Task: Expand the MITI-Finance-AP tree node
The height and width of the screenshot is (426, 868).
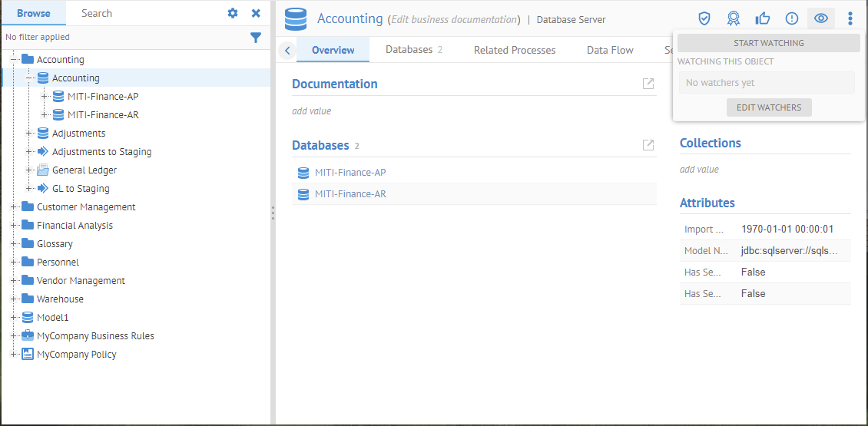Action: 44,97
